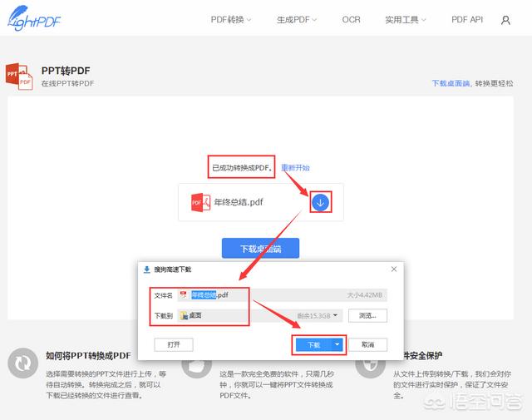Click the LightPDF logo
Image resolution: width=532 pixels, height=420 pixels.
coord(34,18)
